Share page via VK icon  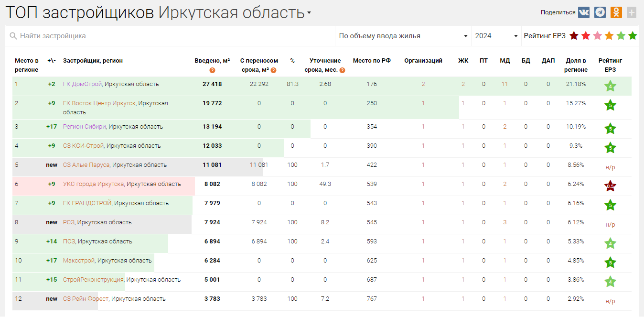pos(584,12)
